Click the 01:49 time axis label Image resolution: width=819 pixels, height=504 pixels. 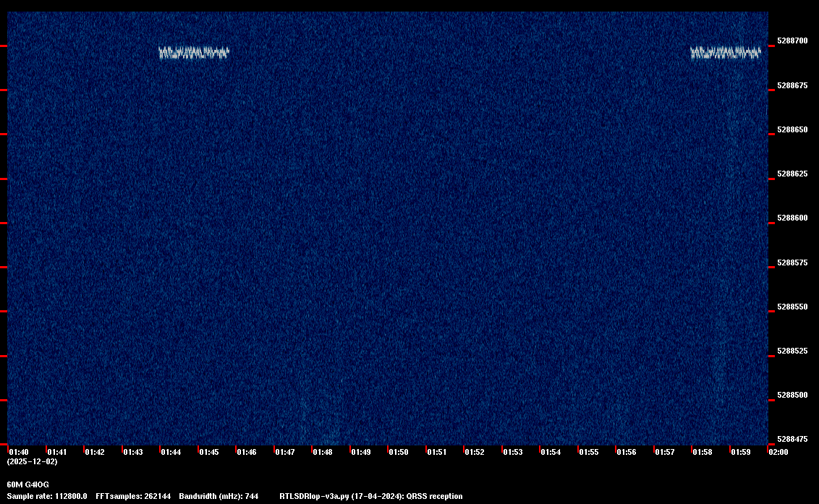[361, 452]
